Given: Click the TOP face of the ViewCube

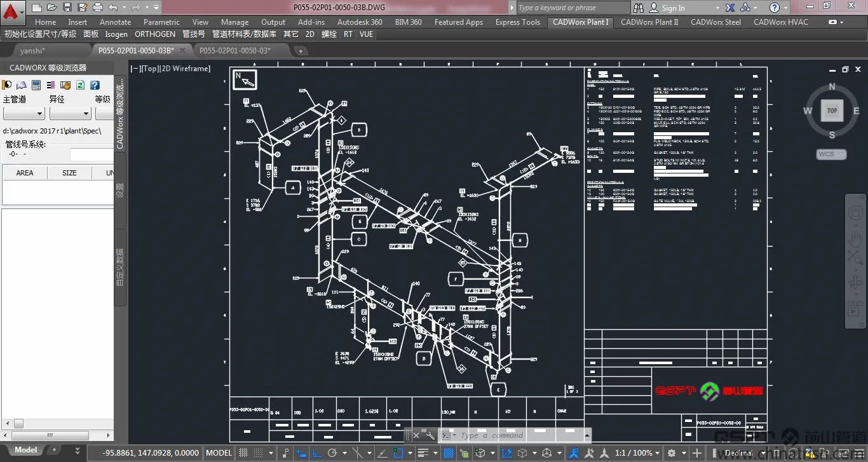Looking at the screenshot, I should click(832, 110).
